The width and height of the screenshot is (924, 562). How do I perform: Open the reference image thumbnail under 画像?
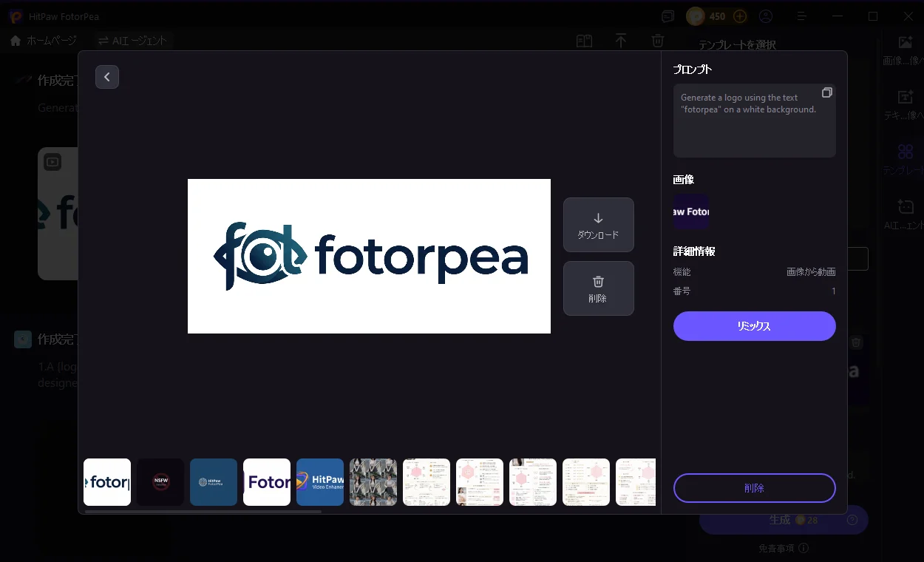(x=691, y=212)
